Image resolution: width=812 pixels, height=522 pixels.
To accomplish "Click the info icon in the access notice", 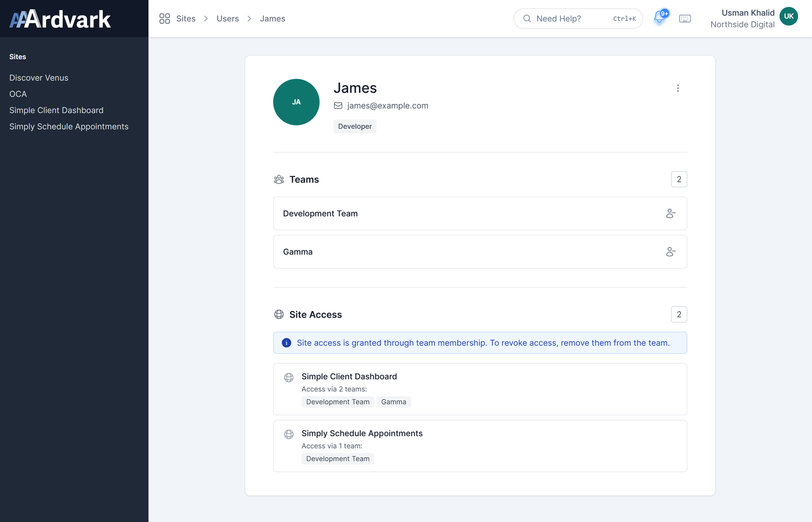I will coord(287,343).
